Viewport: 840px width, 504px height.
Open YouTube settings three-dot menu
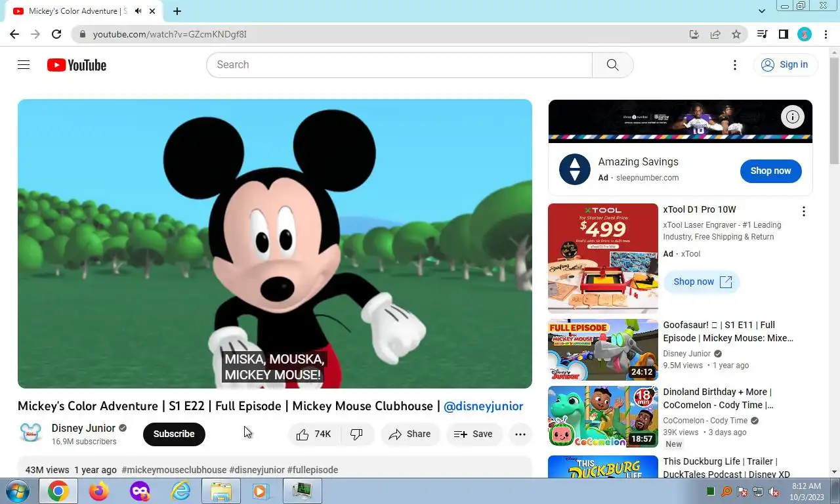735,65
